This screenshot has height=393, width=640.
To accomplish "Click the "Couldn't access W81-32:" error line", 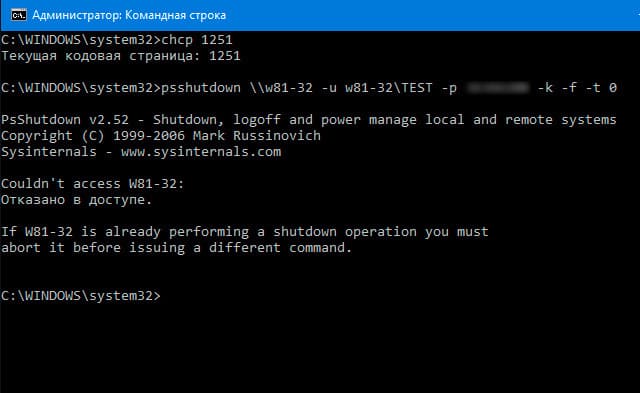I will click(93, 184).
